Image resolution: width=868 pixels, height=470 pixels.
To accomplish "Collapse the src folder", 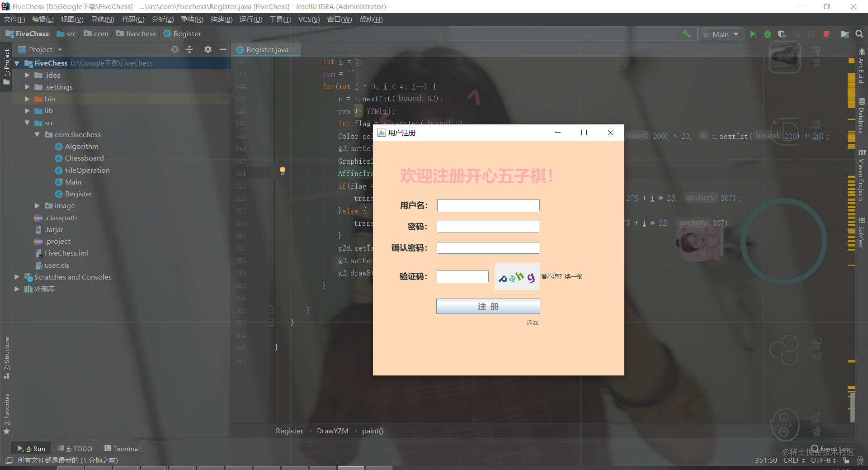I will 27,123.
